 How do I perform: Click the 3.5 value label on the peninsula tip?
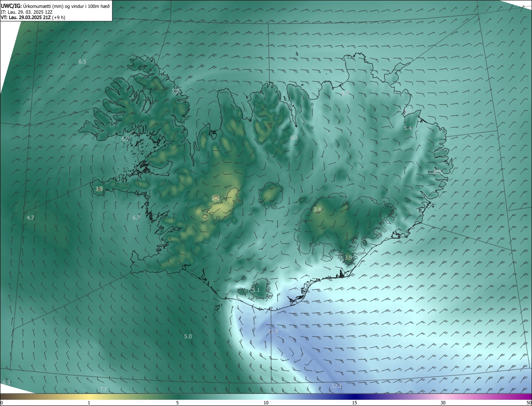(x=99, y=188)
